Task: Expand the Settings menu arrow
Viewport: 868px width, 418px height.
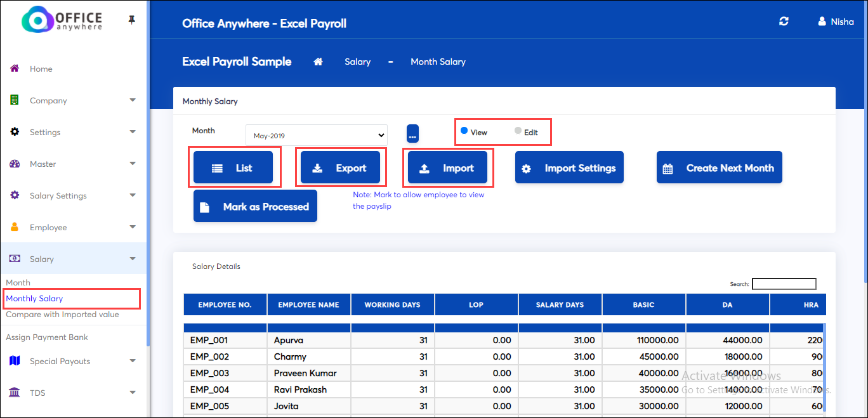Action: 133,132
